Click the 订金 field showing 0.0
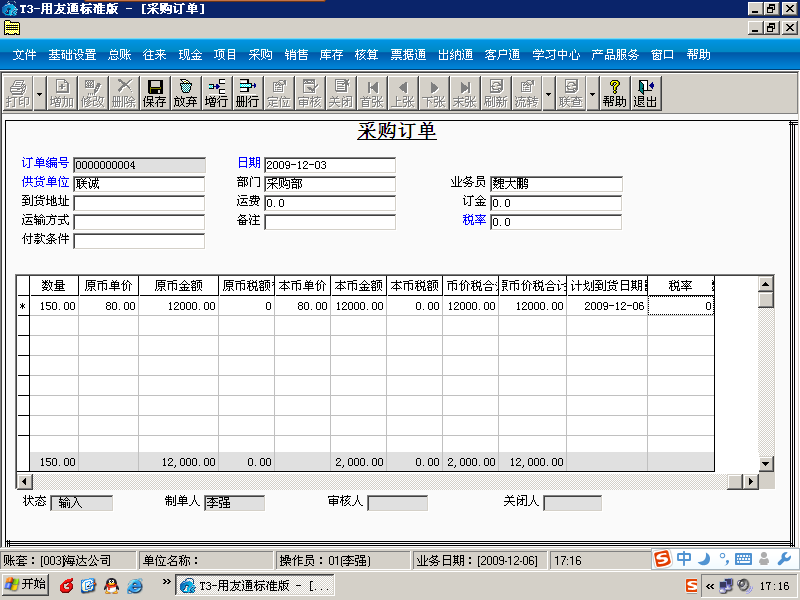The height and width of the screenshot is (600, 800). pos(556,203)
